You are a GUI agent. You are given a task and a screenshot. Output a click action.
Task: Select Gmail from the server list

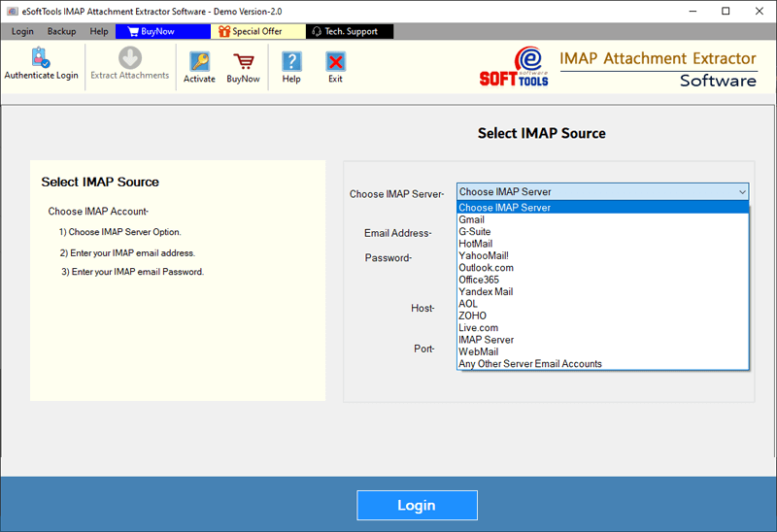point(602,219)
